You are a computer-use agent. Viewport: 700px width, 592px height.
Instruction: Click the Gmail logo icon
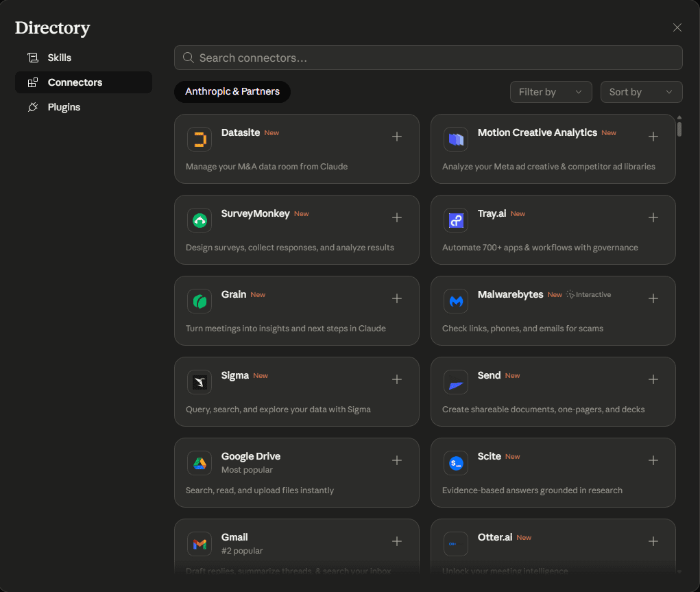pyautogui.click(x=200, y=544)
